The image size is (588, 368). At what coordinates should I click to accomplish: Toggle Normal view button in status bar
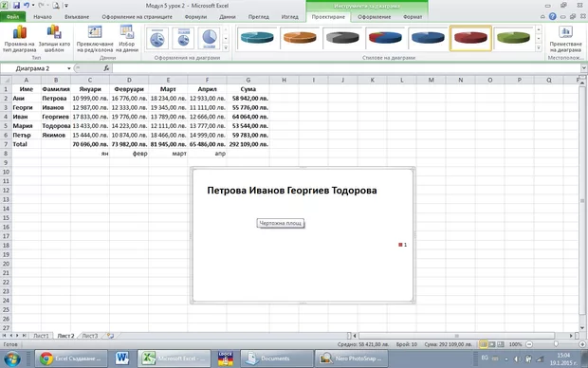coord(483,344)
